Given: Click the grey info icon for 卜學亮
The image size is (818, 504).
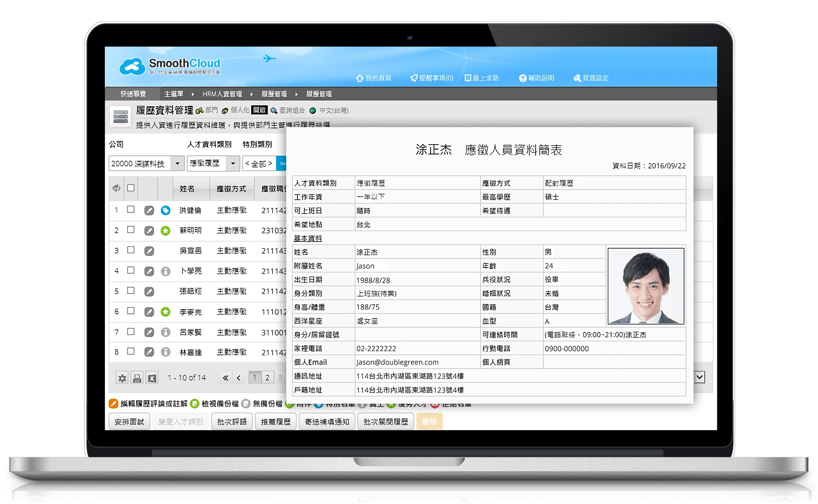Looking at the screenshot, I should pos(165,271).
